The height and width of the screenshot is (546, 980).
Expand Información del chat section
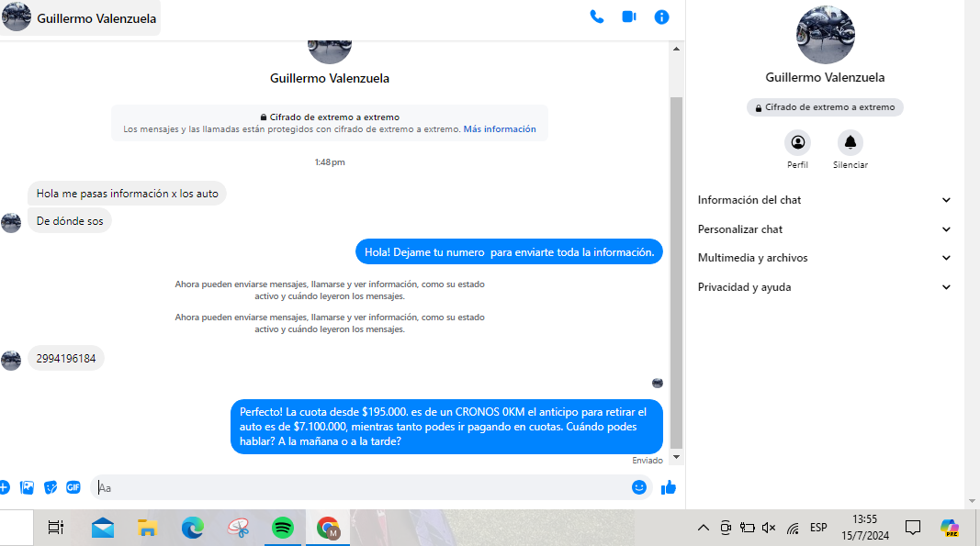pos(824,200)
